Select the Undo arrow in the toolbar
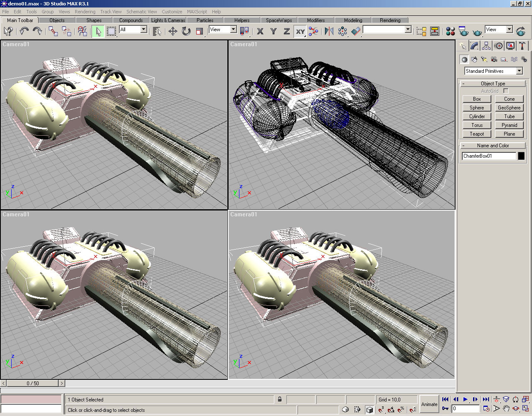 click(24, 31)
